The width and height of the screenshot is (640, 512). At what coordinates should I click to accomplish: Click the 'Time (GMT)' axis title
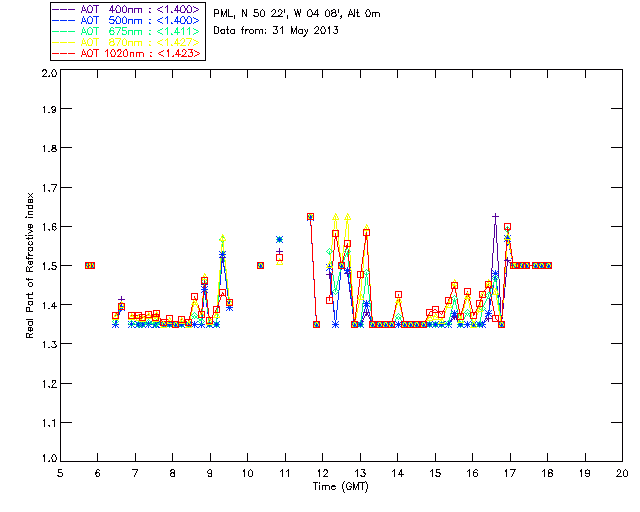click(x=341, y=487)
